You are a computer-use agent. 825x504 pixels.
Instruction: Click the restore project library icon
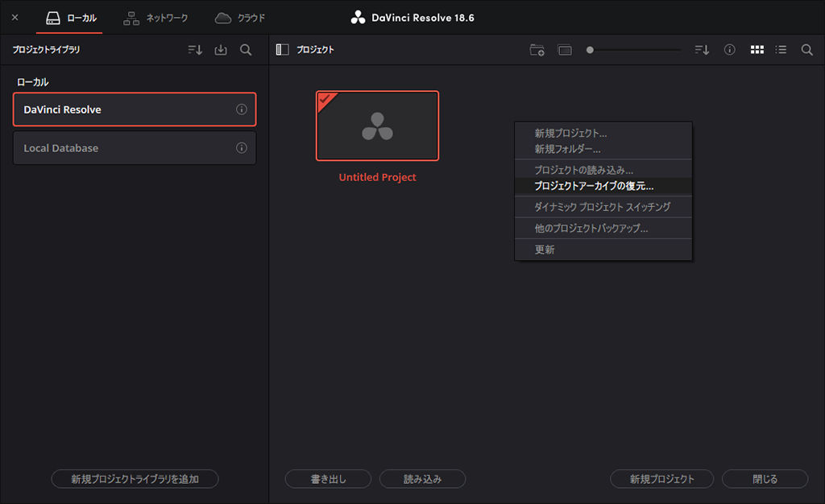[221, 50]
